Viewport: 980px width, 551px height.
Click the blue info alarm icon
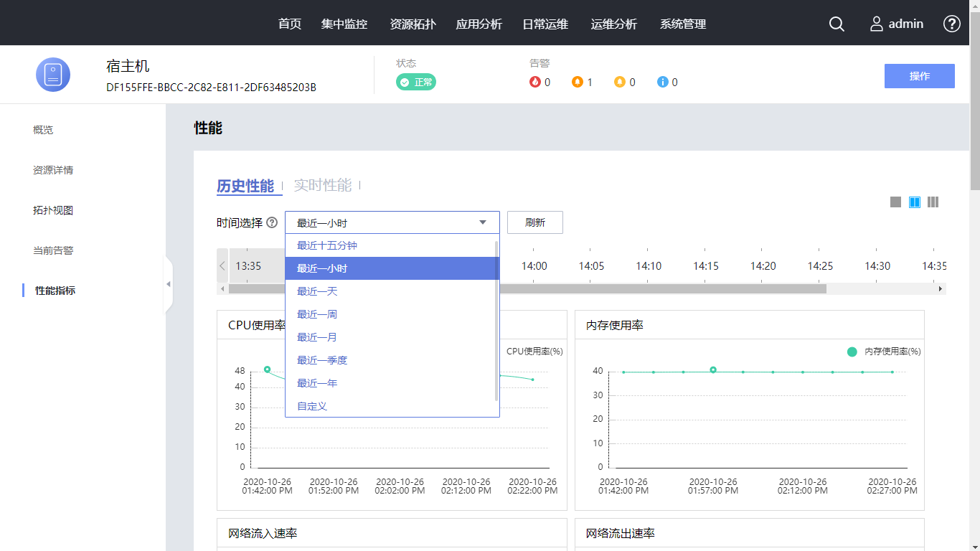[663, 83]
